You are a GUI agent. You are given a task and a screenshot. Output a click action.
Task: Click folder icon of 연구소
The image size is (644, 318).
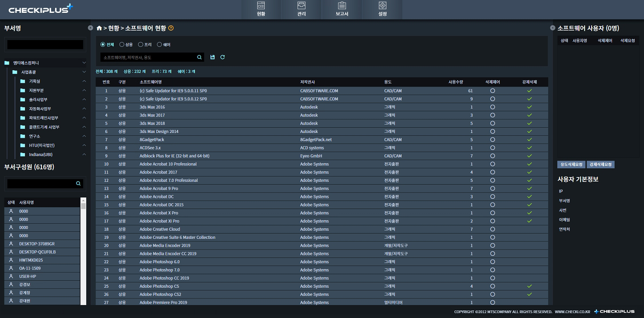coord(23,136)
